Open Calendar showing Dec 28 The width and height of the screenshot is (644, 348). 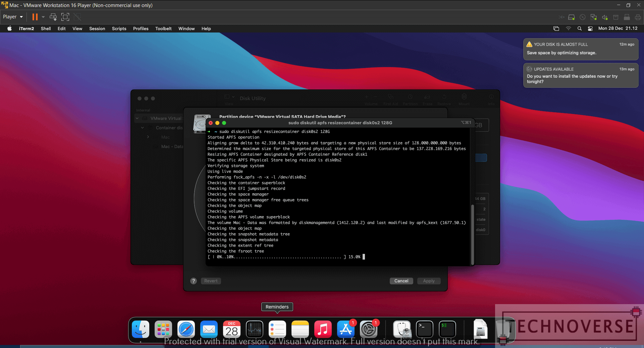pos(232,329)
